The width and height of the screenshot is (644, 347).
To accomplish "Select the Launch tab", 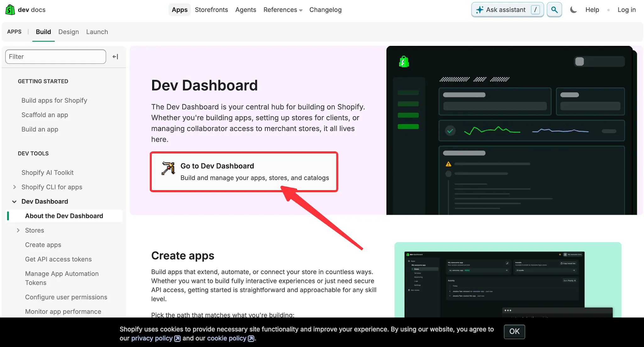I will [97, 32].
